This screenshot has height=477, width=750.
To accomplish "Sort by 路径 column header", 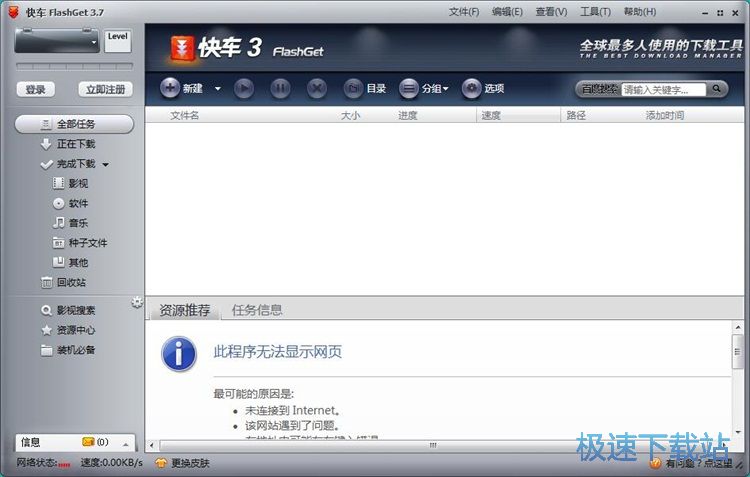I will [x=576, y=115].
